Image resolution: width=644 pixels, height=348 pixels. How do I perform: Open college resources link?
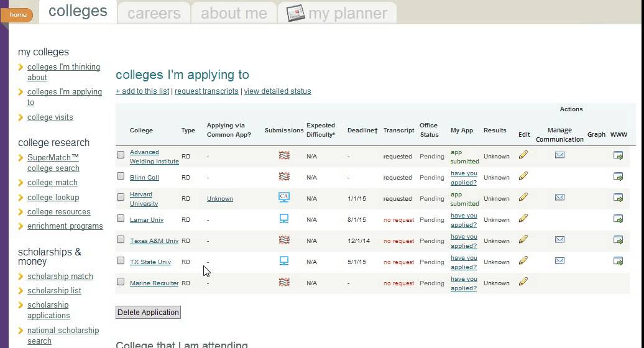(58, 211)
